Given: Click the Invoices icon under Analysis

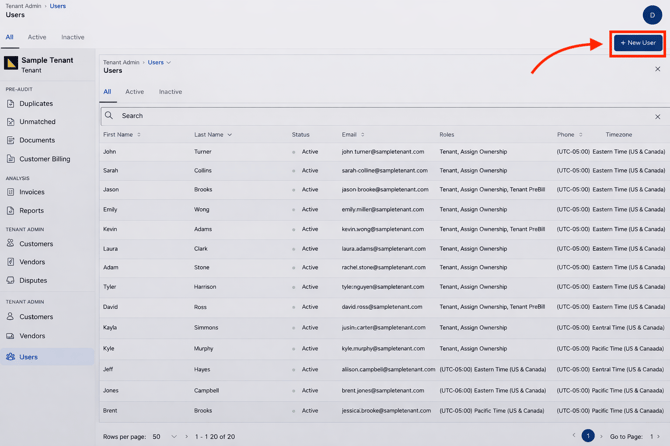Looking at the screenshot, I should click(11, 192).
